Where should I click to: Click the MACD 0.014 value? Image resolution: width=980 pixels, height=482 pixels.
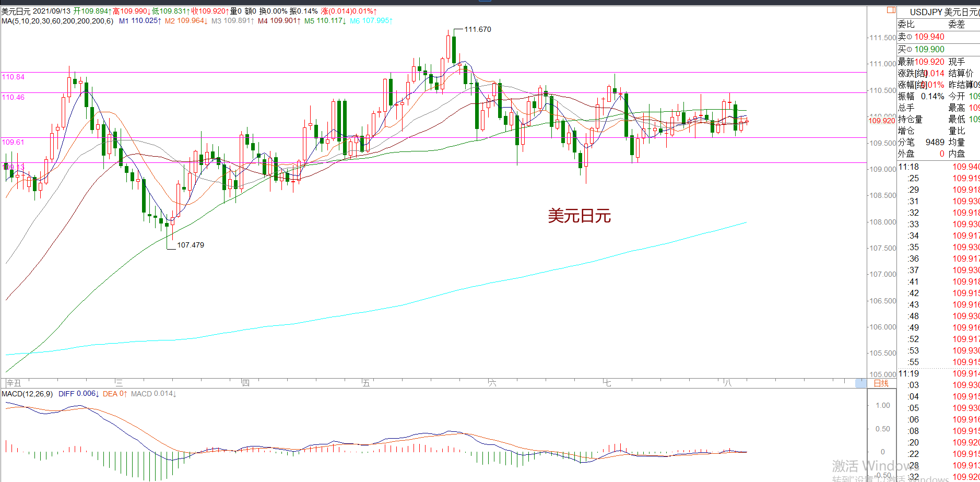tap(154, 394)
